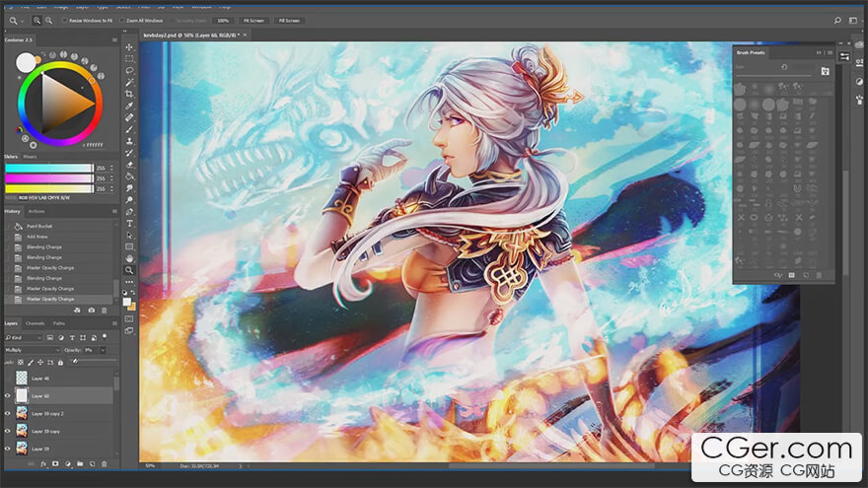
Task: Select the Lasso tool
Action: (129, 70)
